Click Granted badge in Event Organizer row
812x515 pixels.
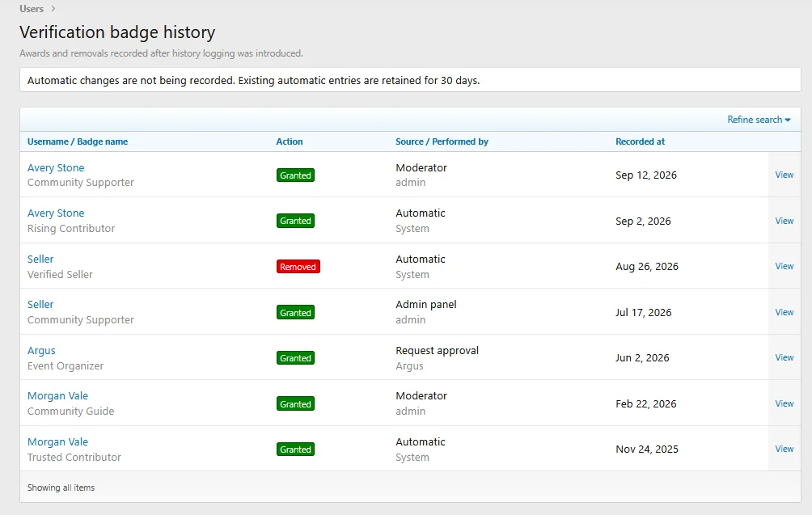click(295, 358)
